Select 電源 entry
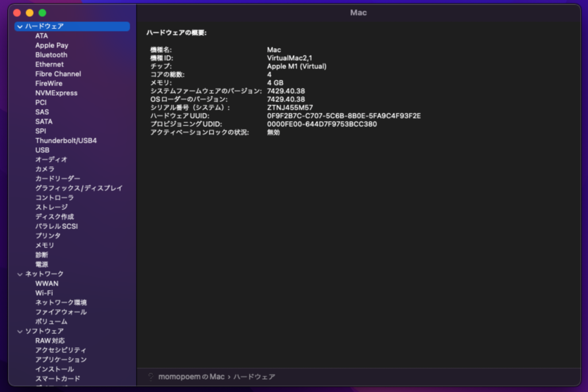Image resolution: width=588 pixels, height=392 pixels. point(41,264)
